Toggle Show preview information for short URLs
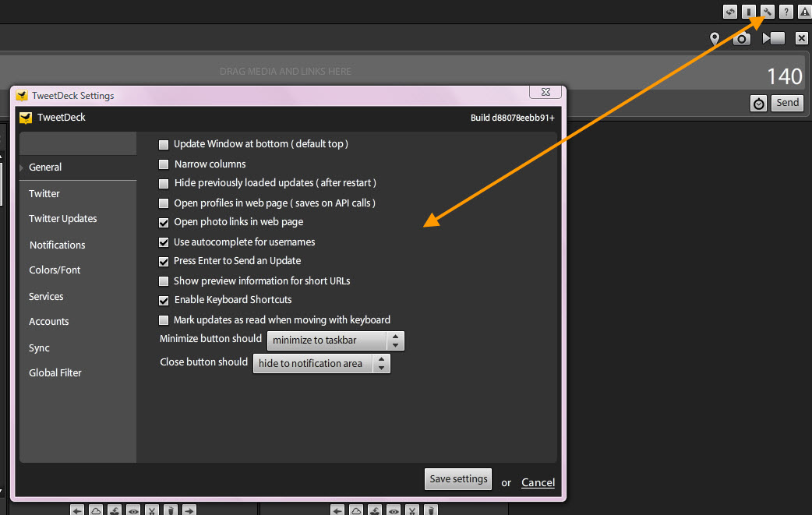This screenshot has width=812, height=515. click(164, 281)
